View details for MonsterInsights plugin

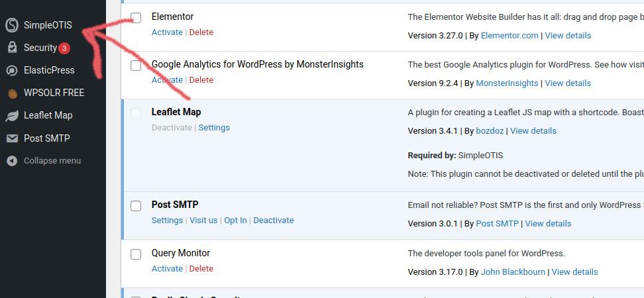pyautogui.click(x=568, y=83)
